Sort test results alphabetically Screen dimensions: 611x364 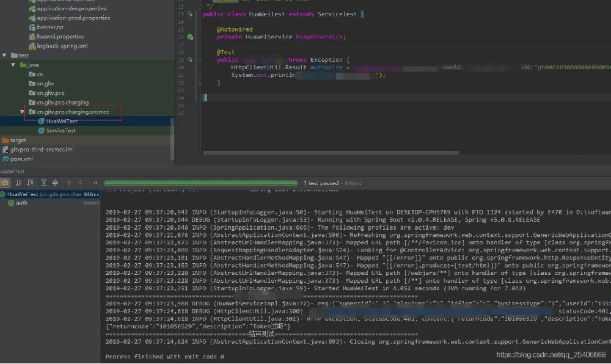[x=18, y=183]
